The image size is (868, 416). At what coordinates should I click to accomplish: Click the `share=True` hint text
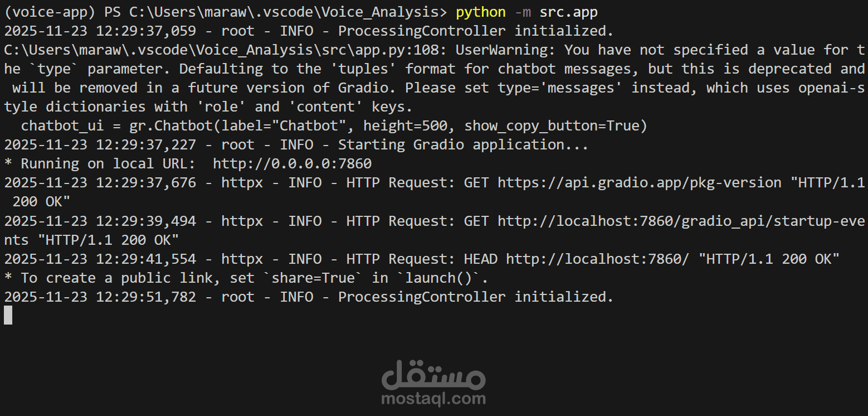coord(317,278)
